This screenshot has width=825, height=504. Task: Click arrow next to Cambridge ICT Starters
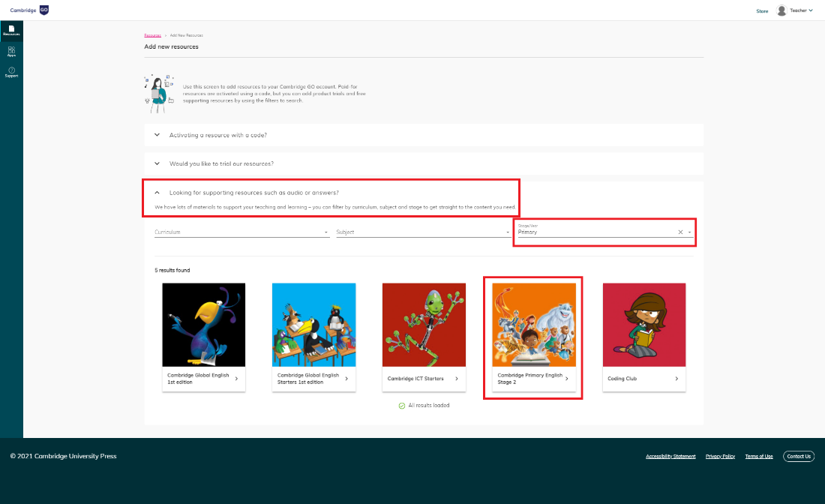456,379
